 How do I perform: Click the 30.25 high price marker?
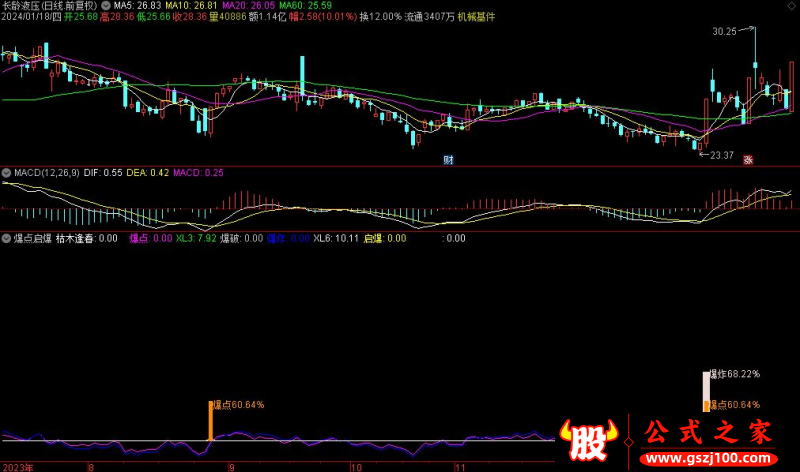click(x=724, y=32)
